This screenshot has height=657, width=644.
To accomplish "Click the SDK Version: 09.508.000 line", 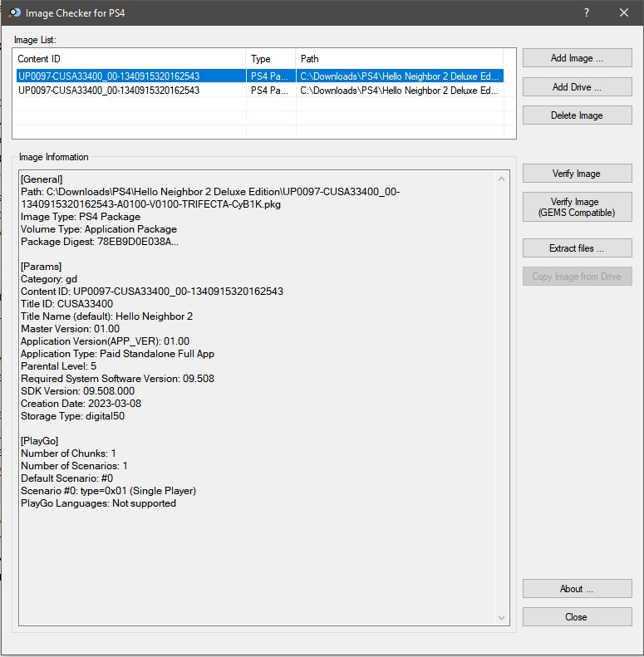I will (77, 391).
